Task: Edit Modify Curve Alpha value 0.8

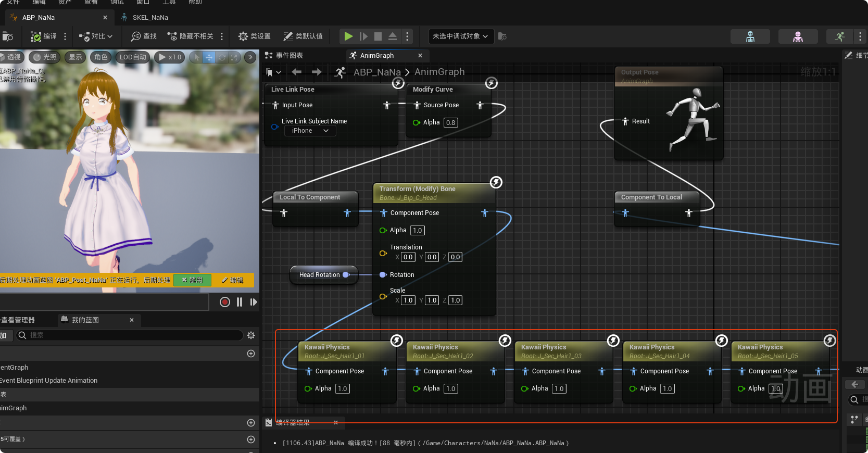Action: (451, 123)
